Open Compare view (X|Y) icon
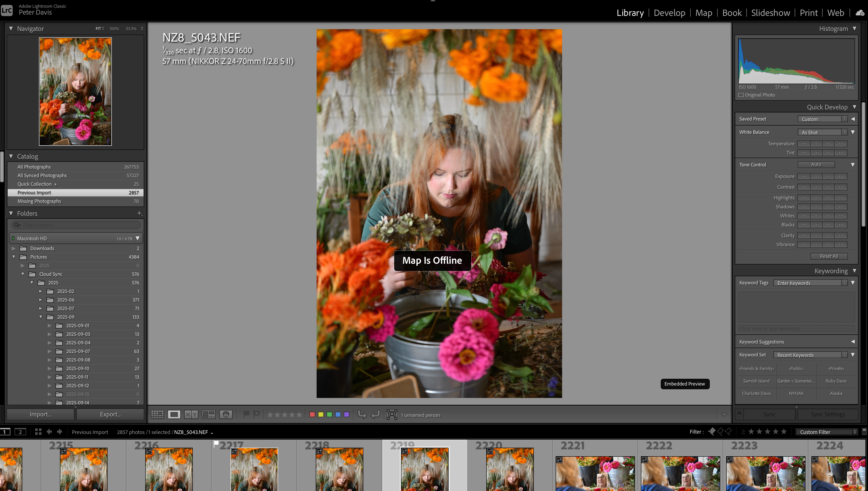Screen dimensions: 868x491 pyautogui.click(x=191, y=414)
